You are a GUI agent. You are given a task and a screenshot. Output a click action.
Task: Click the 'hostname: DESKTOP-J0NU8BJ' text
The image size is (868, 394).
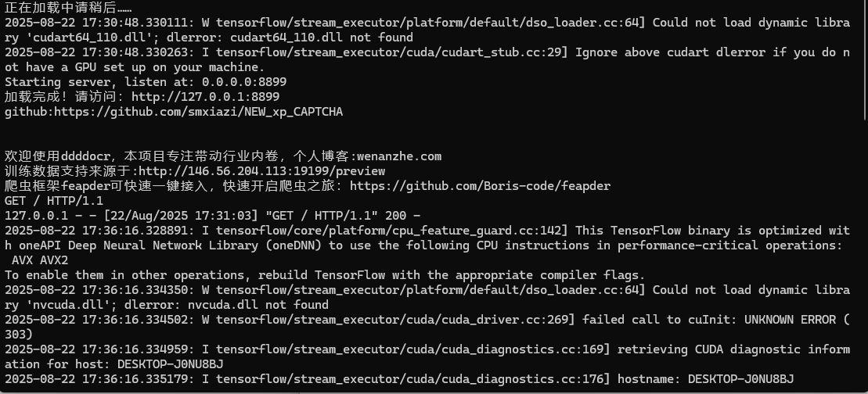(704, 379)
